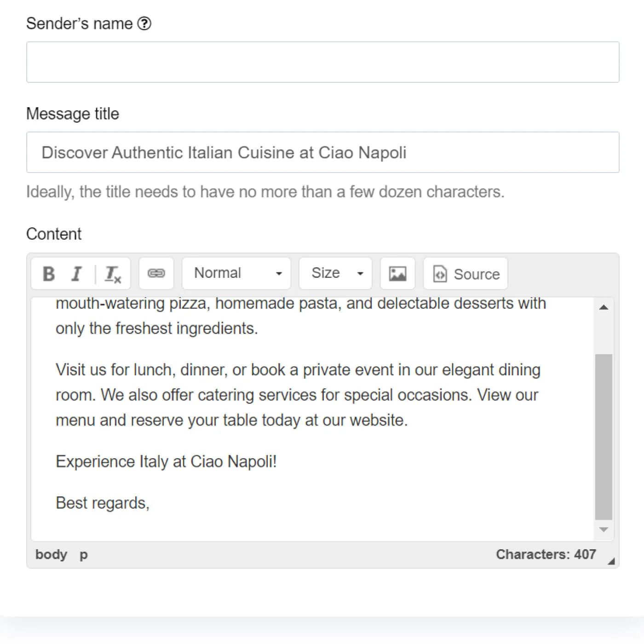Open the font Size dropdown

click(x=335, y=273)
